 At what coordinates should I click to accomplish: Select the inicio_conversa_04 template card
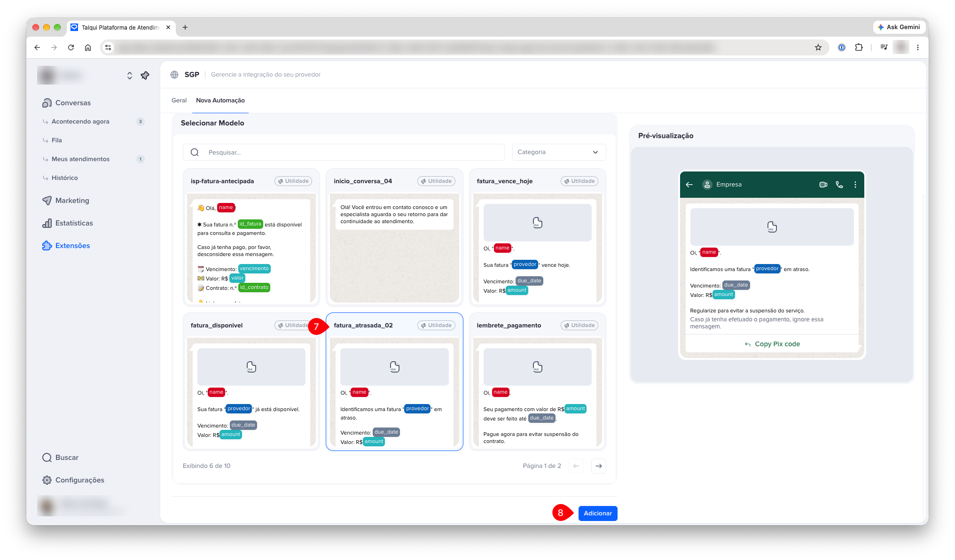click(x=394, y=238)
